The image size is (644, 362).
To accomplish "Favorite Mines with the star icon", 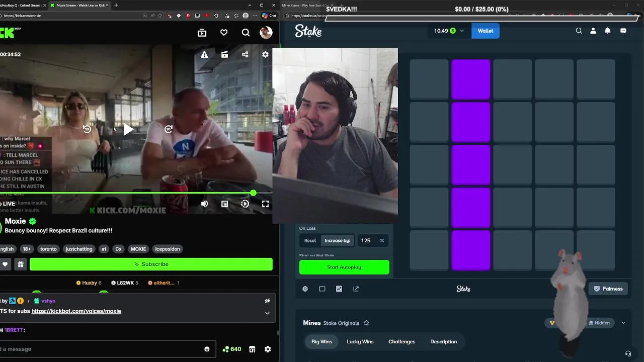I will coord(366,323).
